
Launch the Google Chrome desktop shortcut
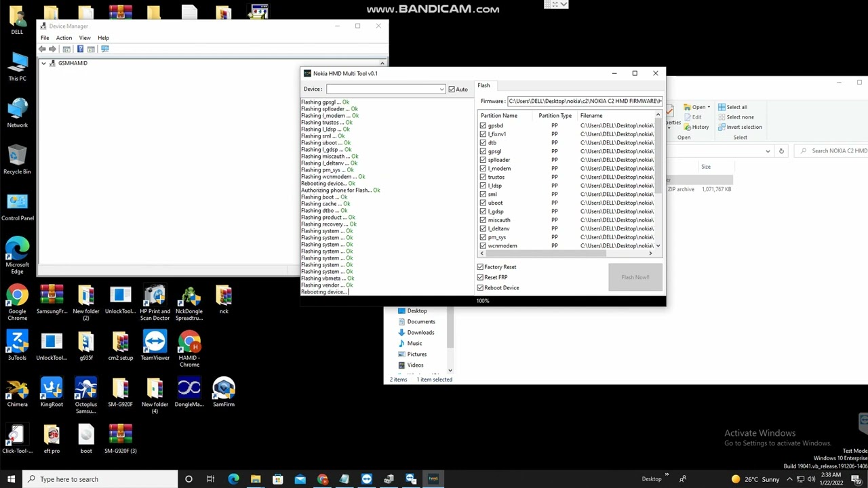coord(18,302)
